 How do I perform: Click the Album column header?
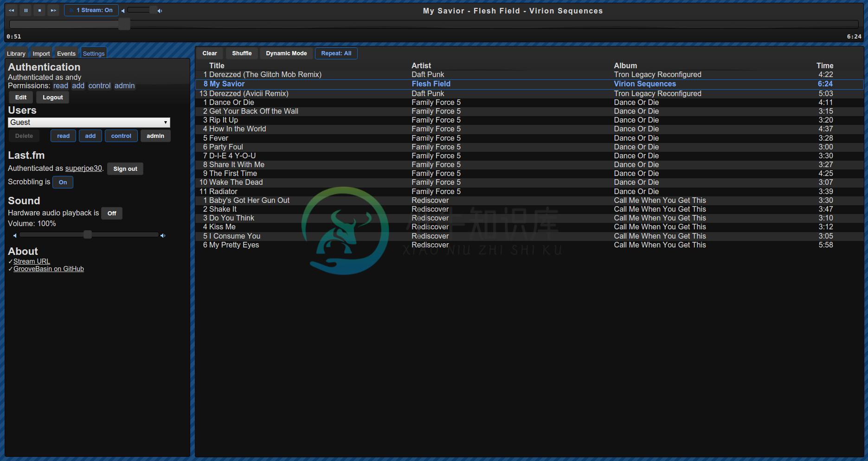point(625,66)
